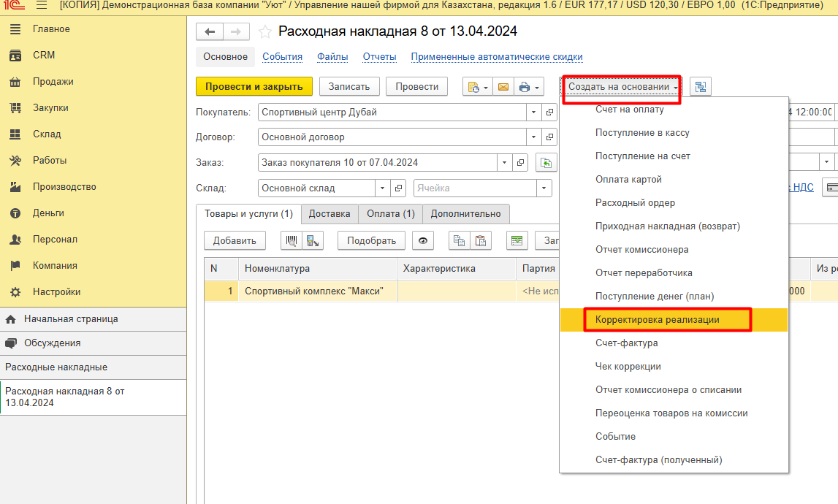Star the document as favorite
This screenshot has height=504, width=838.
(265, 31)
